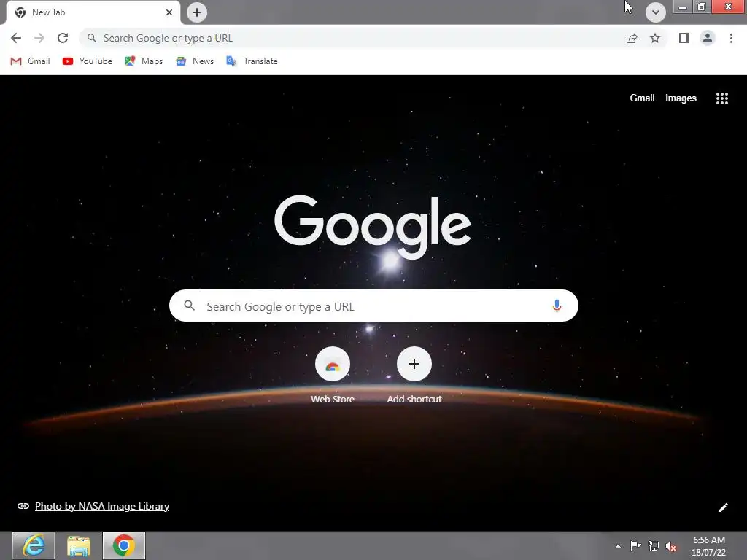Select the New Tab tab
The image size is (747, 560).
click(x=93, y=12)
